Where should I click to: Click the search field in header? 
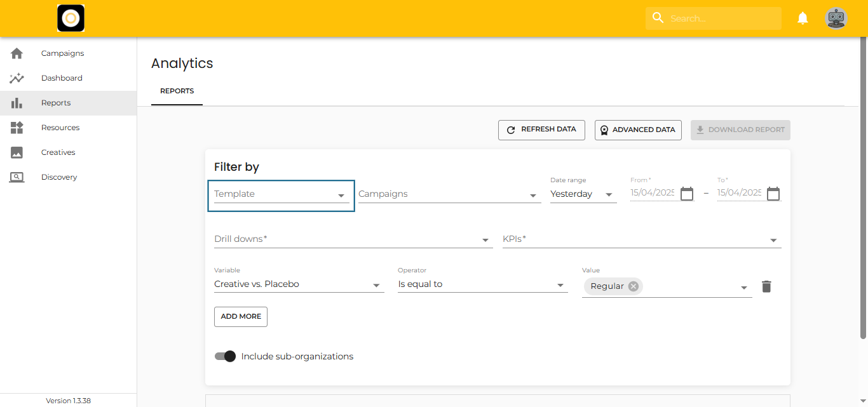(x=721, y=18)
